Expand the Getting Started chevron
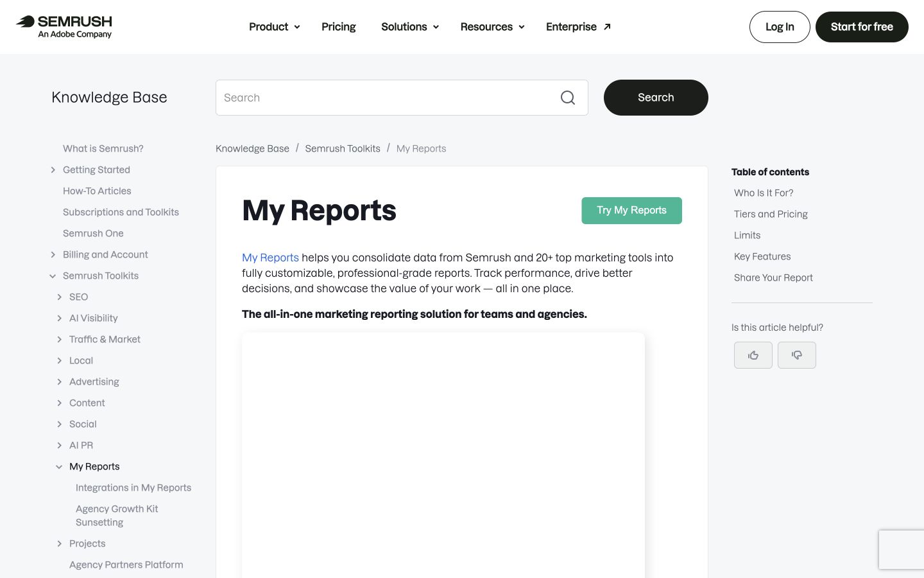 tap(53, 170)
